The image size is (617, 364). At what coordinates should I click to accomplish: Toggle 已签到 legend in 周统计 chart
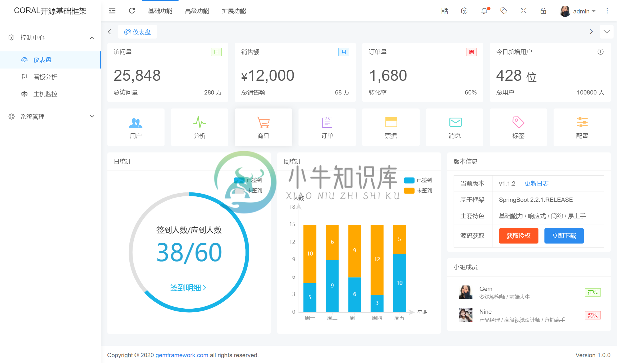pyautogui.click(x=418, y=180)
